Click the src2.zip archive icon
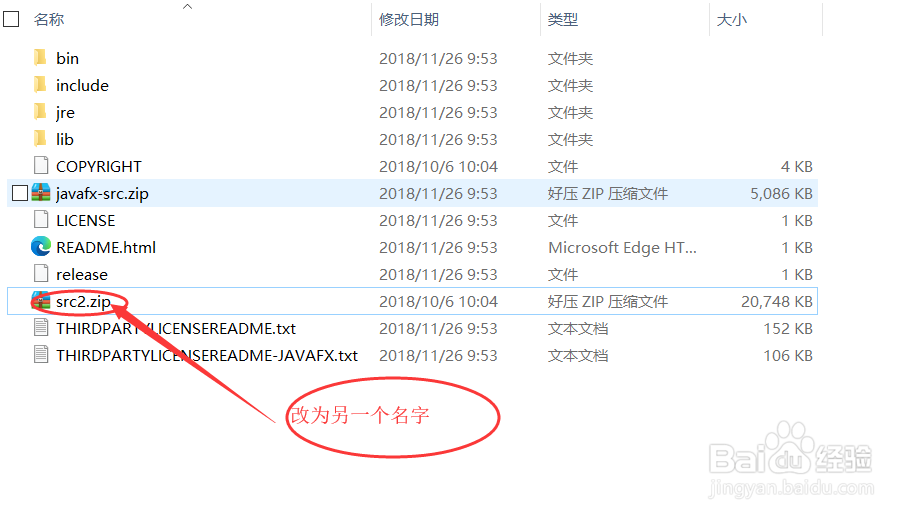This screenshot has width=924, height=520. [41, 301]
